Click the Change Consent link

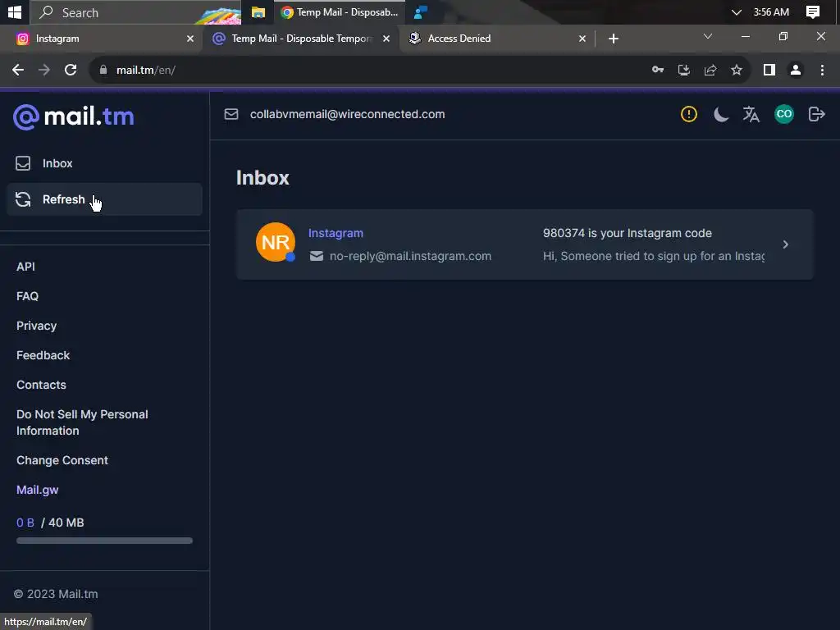coord(62,460)
